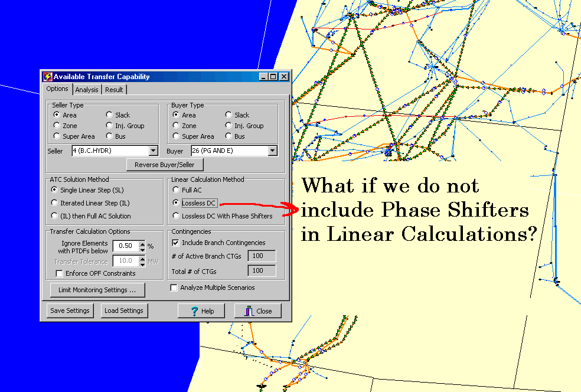Expand the Buyer dropdown list
The image size is (581, 392).
(272, 151)
